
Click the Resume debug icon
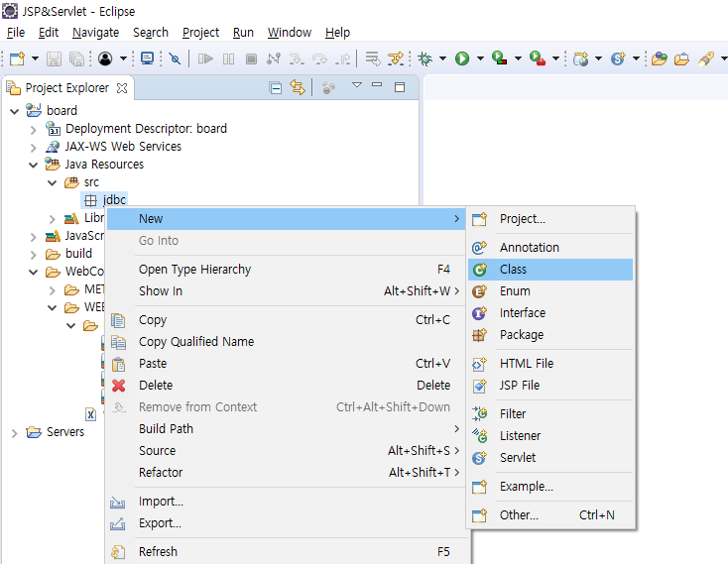205,58
